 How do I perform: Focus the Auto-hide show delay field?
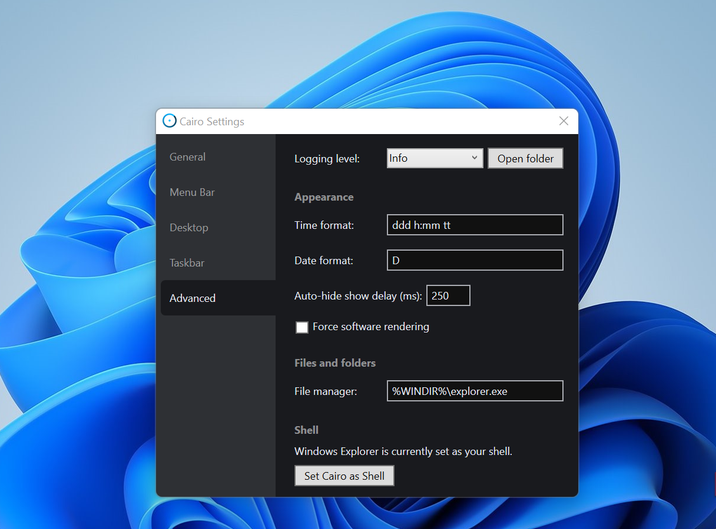(448, 296)
